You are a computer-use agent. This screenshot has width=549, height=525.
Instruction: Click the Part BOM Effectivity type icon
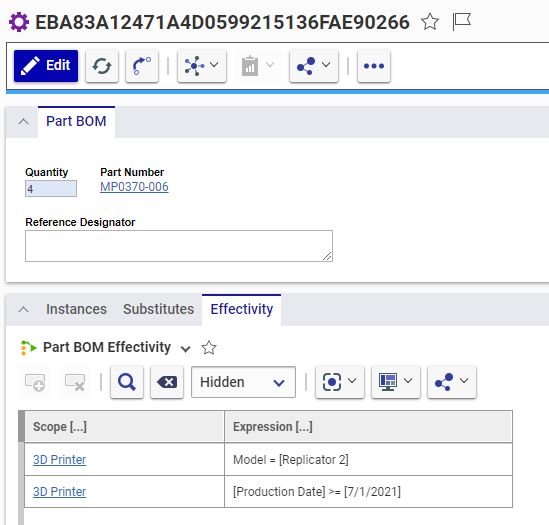pyautogui.click(x=29, y=347)
